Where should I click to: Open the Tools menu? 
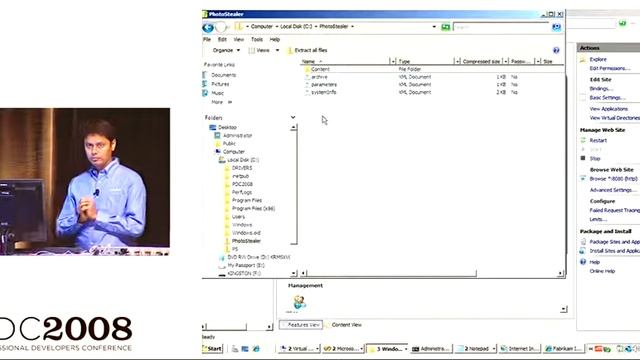pyautogui.click(x=257, y=40)
